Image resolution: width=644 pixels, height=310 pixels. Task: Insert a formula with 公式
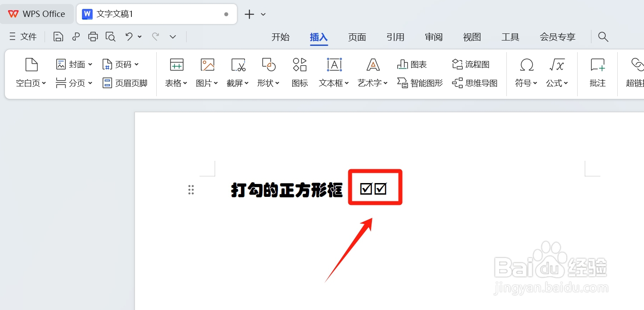coord(556,72)
